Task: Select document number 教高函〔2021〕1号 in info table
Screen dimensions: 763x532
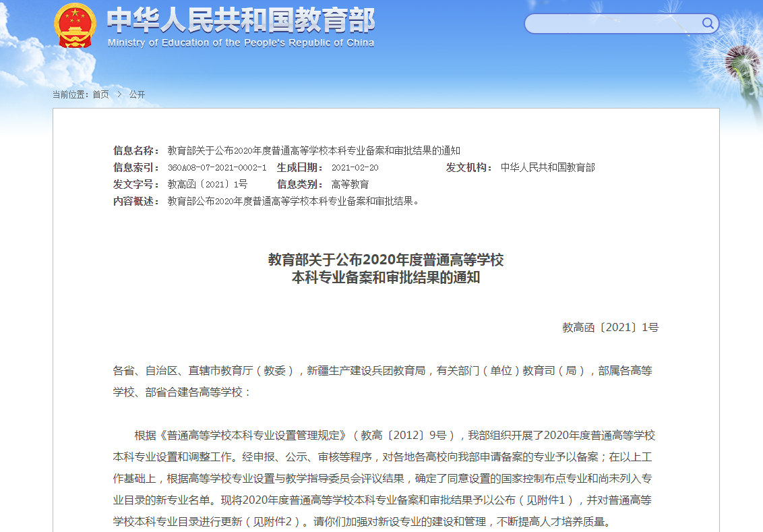Action: [x=208, y=185]
